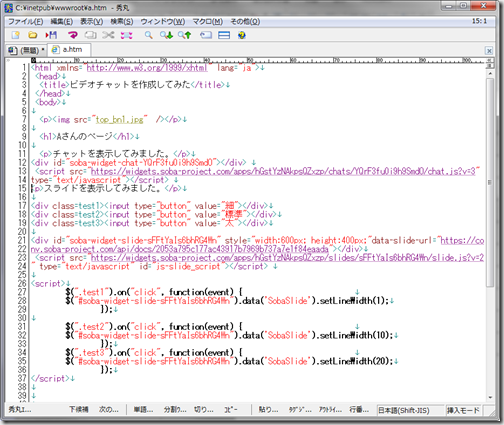The height and width of the screenshot is (425, 504).
Task: Open the 検索(S) menu
Action: click(x=122, y=22)
